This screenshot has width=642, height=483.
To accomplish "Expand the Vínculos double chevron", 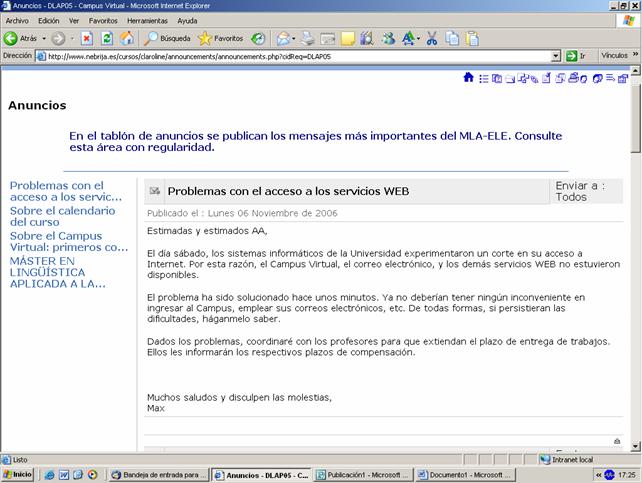I will 635,54.
